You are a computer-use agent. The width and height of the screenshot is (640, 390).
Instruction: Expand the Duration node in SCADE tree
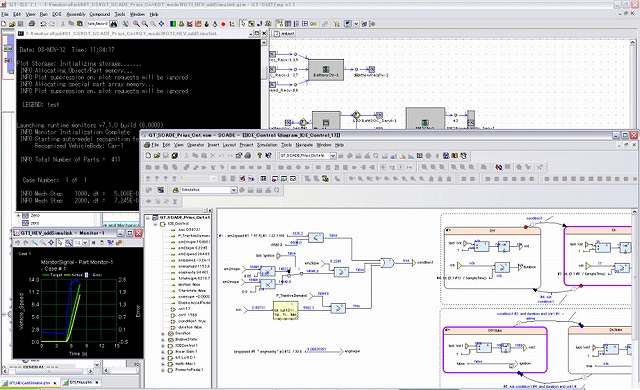[x=163, y=333]
